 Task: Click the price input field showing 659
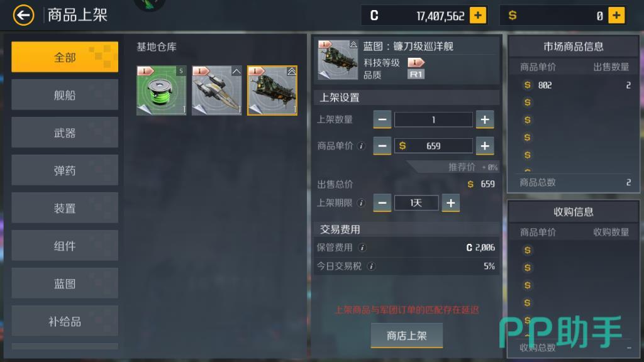coord(433,146)
